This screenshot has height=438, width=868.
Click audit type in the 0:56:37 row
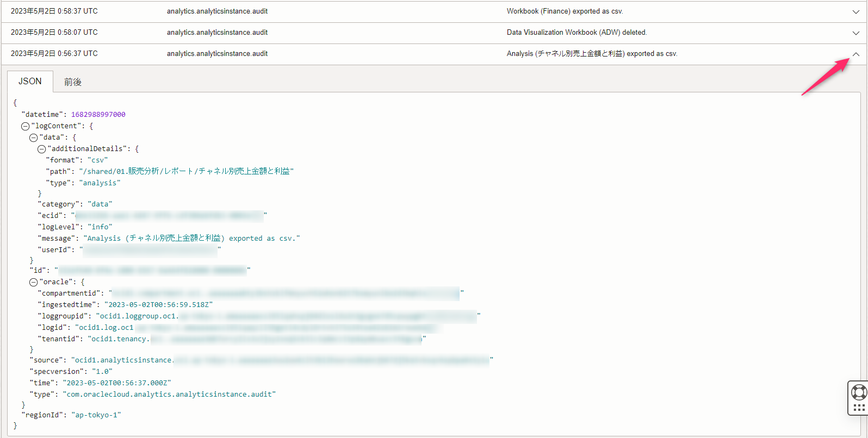217,54
